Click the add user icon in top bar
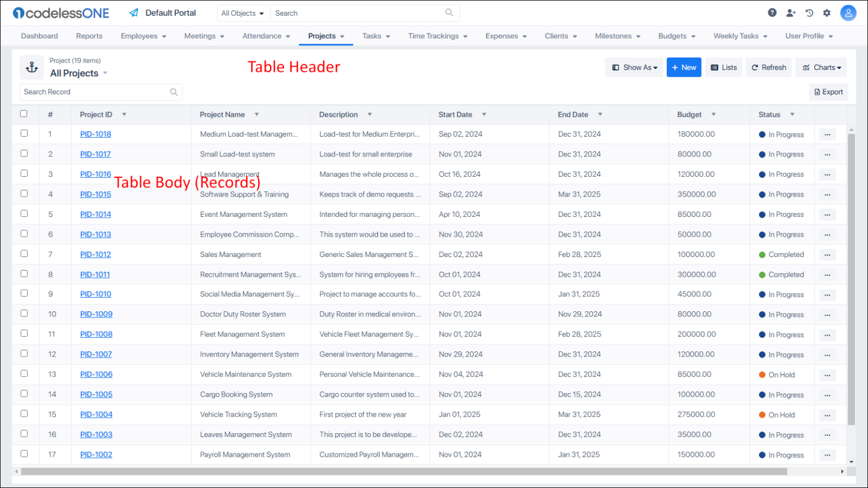 click(x=791, y=13)
